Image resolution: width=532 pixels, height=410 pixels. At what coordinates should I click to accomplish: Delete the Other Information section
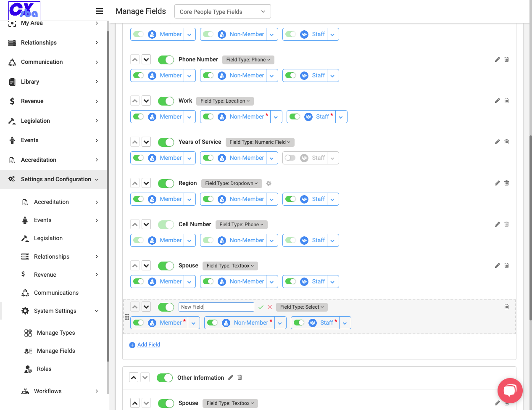pyautogui.click(x=240, y=377)
